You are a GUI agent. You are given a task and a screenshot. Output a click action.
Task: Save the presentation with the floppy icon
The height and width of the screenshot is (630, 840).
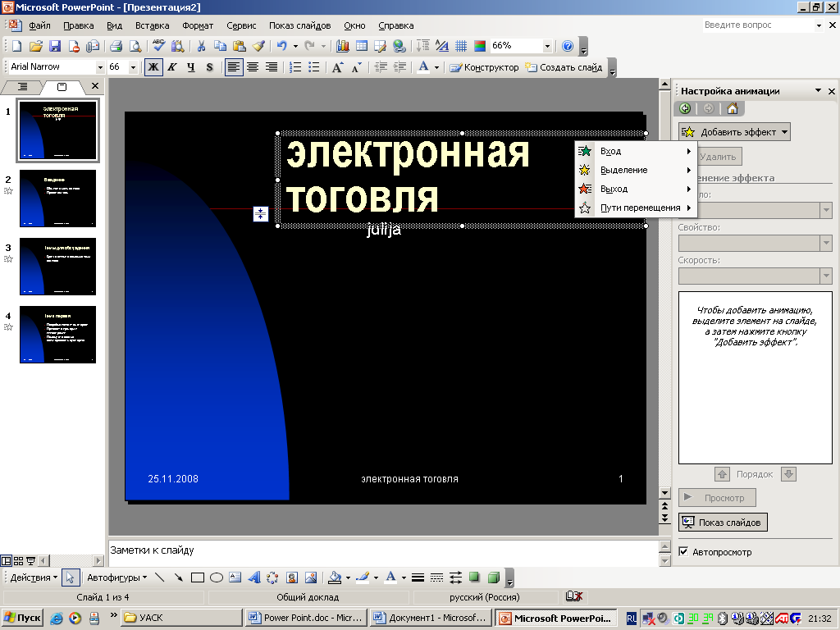coord(55,46)
